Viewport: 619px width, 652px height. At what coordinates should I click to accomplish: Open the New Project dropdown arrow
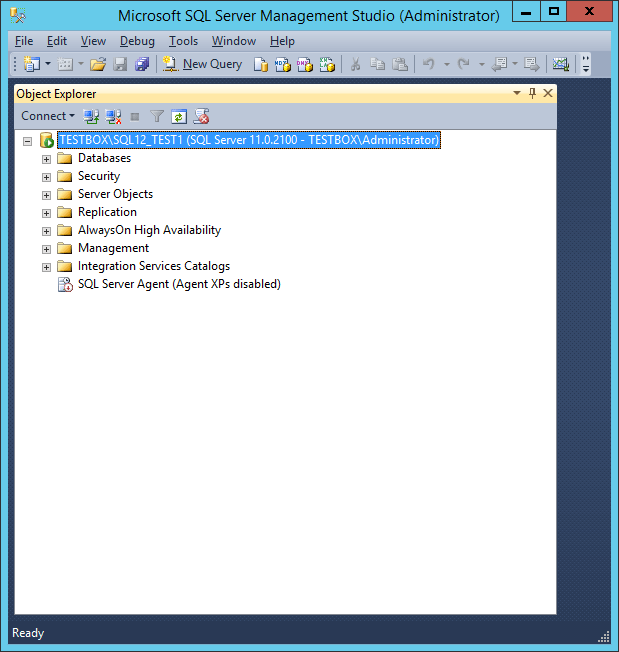(x=48, y=64)
